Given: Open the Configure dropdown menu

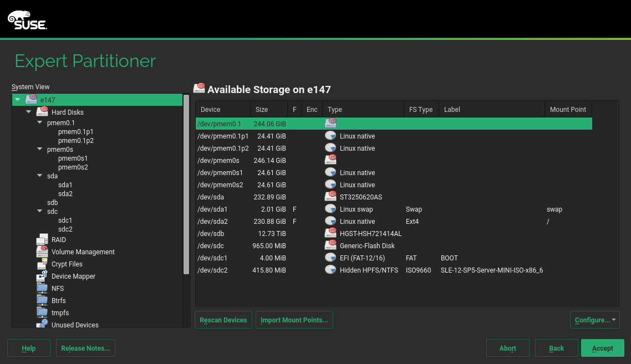Looking at the screenshot, I should (x=594, y=320).
